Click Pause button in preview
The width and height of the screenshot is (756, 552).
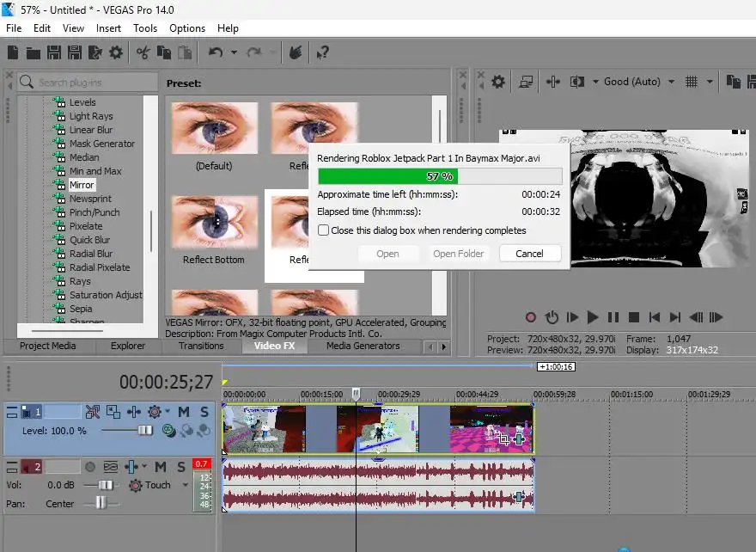(613, 317)
